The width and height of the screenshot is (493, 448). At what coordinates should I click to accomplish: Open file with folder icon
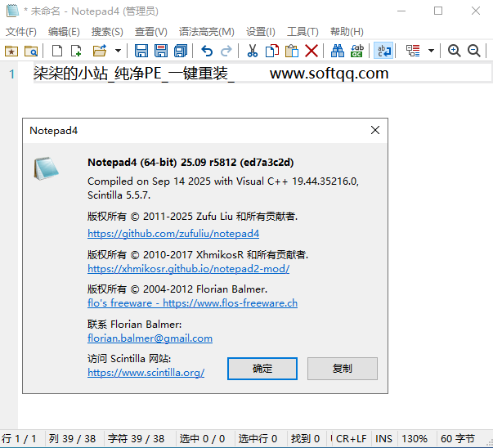point(100,51)
